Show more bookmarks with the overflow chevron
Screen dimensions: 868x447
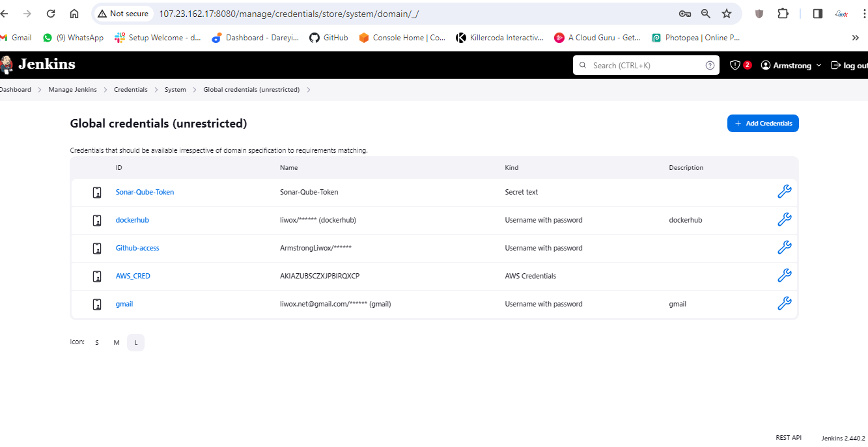[855, 38]
